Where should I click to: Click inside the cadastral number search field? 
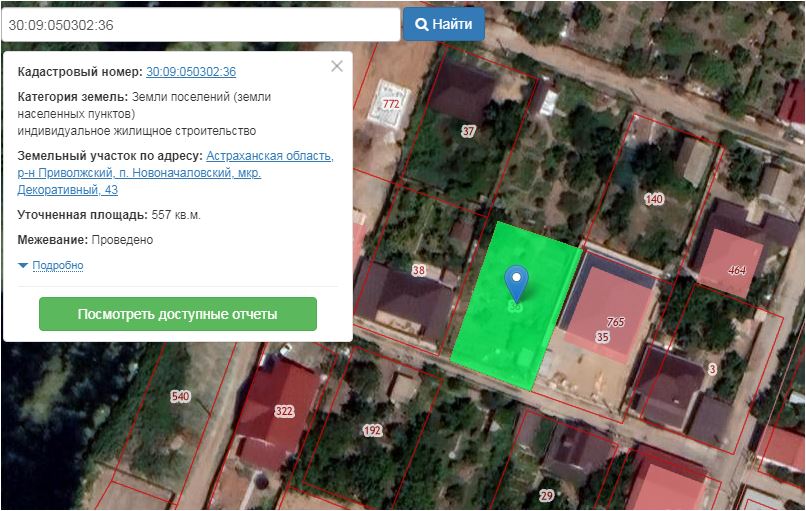pos(200,25)
